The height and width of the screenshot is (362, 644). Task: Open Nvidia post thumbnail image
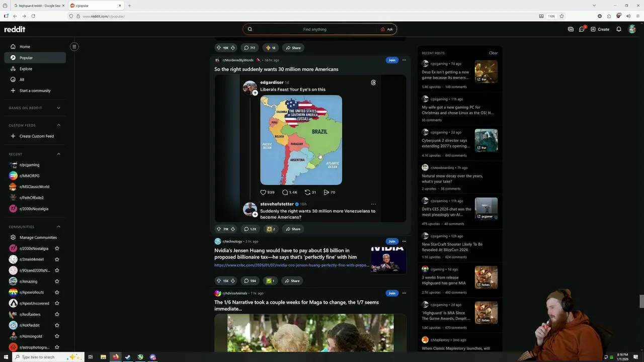point(388,259)
